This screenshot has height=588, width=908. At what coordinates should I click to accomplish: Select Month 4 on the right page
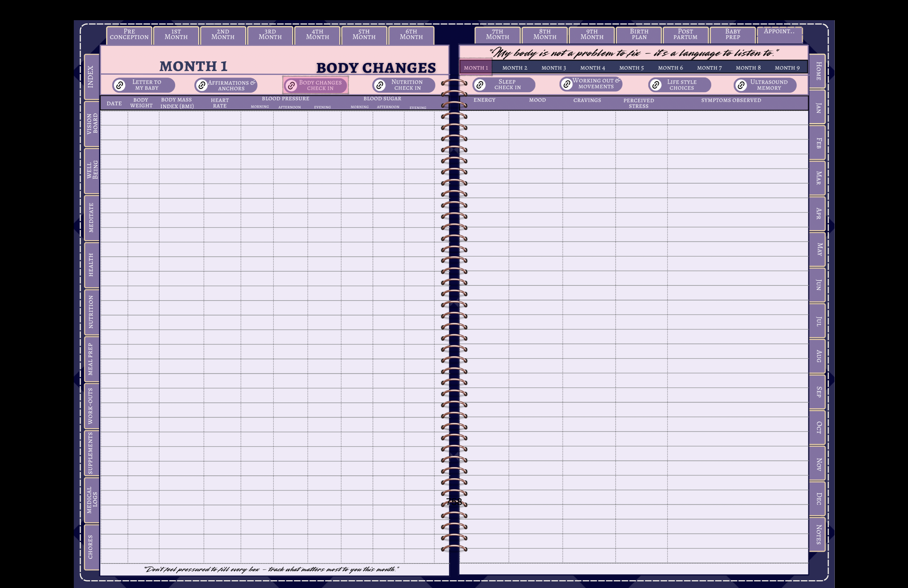pyautogui.click(x=593, y=67)
